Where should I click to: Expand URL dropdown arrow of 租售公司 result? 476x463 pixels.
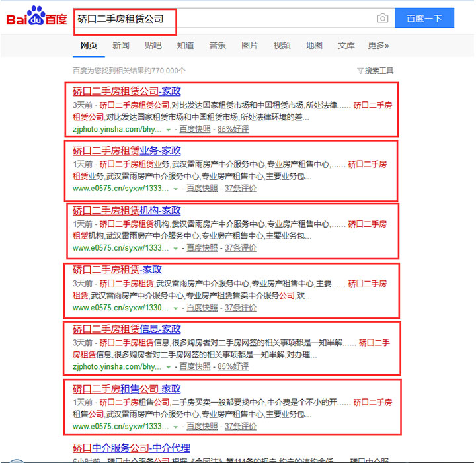coord(175,427)
